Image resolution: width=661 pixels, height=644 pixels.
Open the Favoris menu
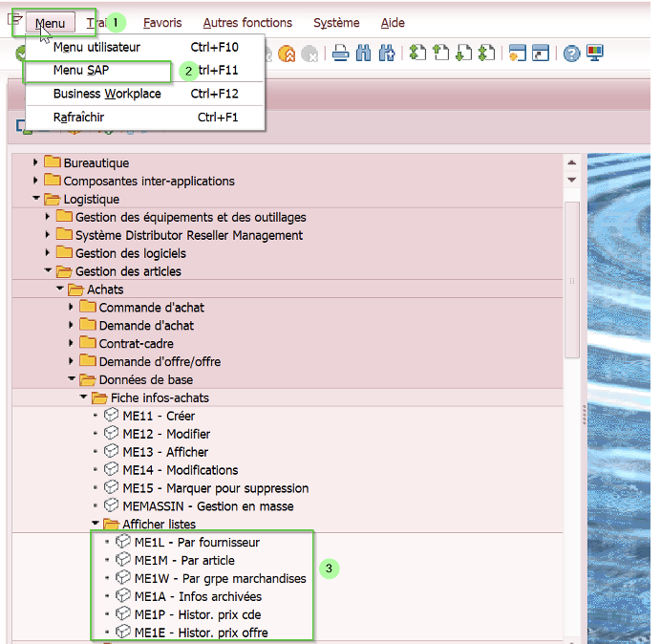tap(160, 23)
